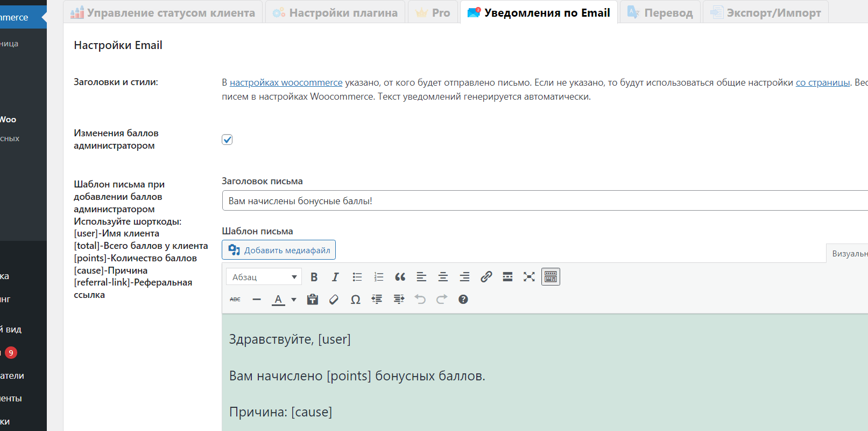Enable fullscreen editor mode
Image resolution: width=868 pixels, height=431 pixels.
(x=529, y=277)
